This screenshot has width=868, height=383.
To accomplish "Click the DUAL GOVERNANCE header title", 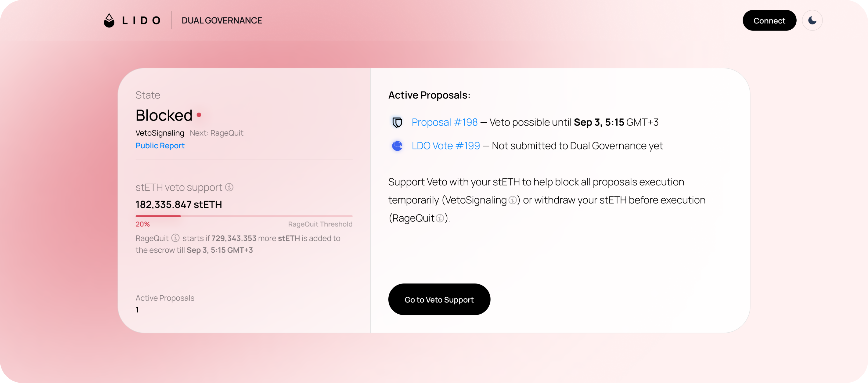I will [222, 21].
